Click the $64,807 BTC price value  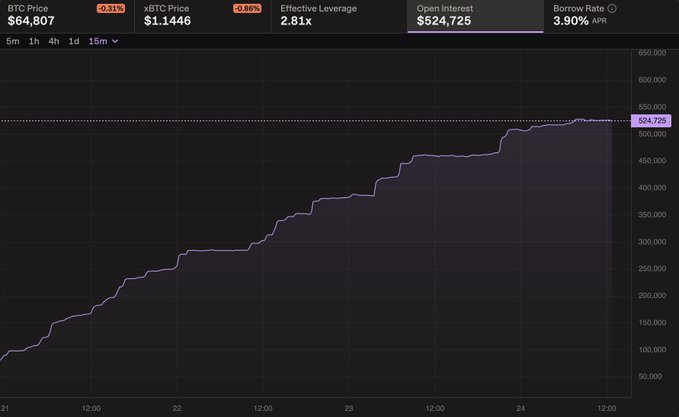coord(31,21)
